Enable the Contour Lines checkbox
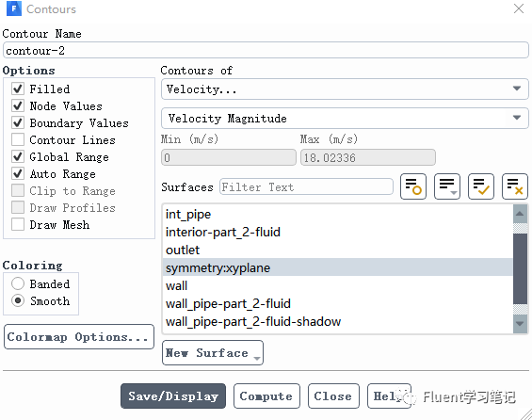Screen dimensions: 532x420 18,139
